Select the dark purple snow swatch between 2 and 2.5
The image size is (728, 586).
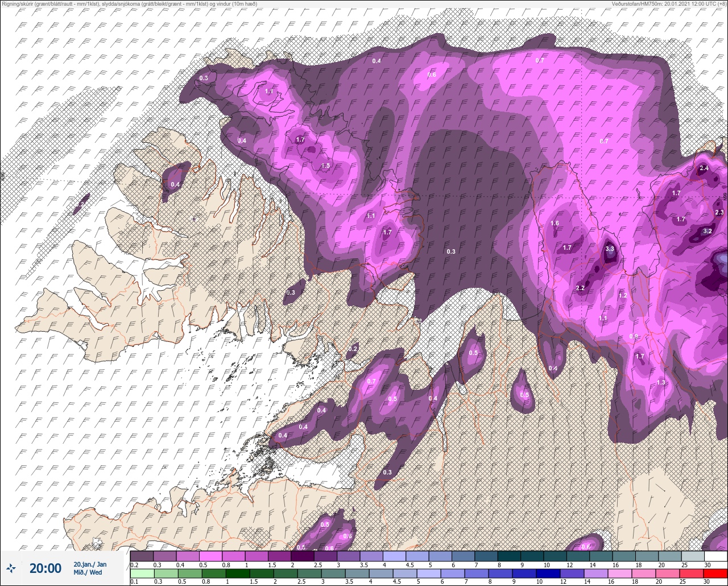click(303, 556)
